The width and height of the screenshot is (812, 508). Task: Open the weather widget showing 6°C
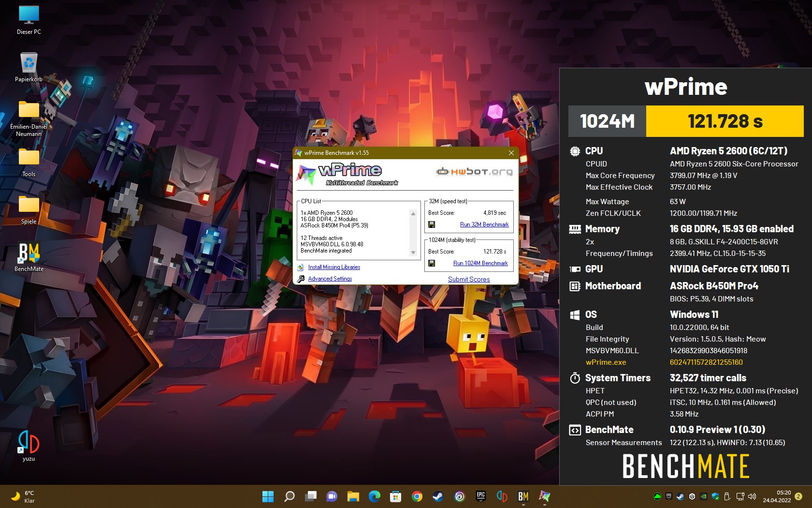click(x=23, y=496)
